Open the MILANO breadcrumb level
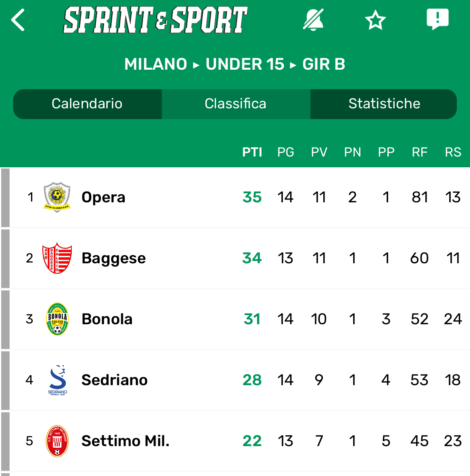470x476 pixels. (x=155, y=64)
